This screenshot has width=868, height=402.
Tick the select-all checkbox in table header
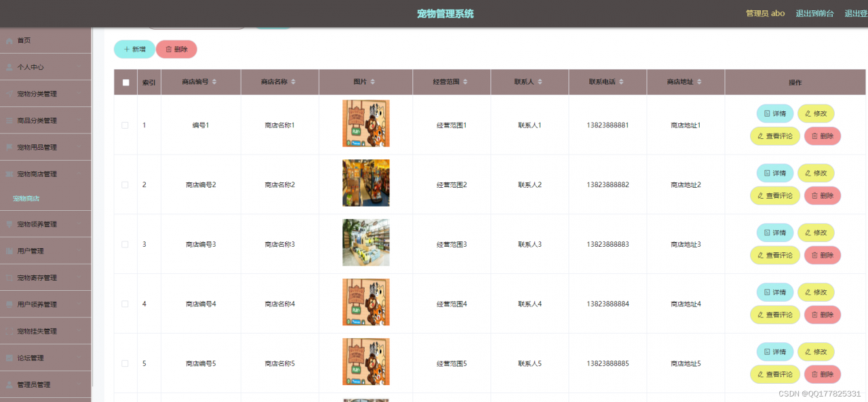pos(125,83)
